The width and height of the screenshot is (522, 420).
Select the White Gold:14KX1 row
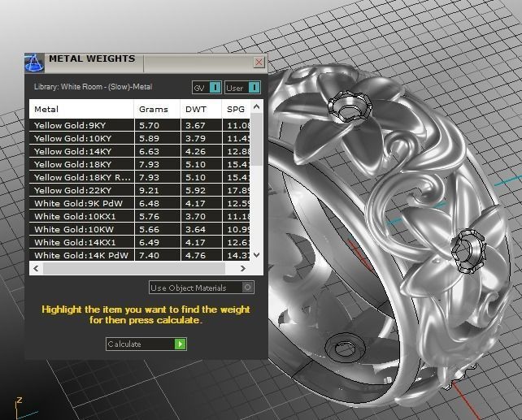[x=140, y=242]
